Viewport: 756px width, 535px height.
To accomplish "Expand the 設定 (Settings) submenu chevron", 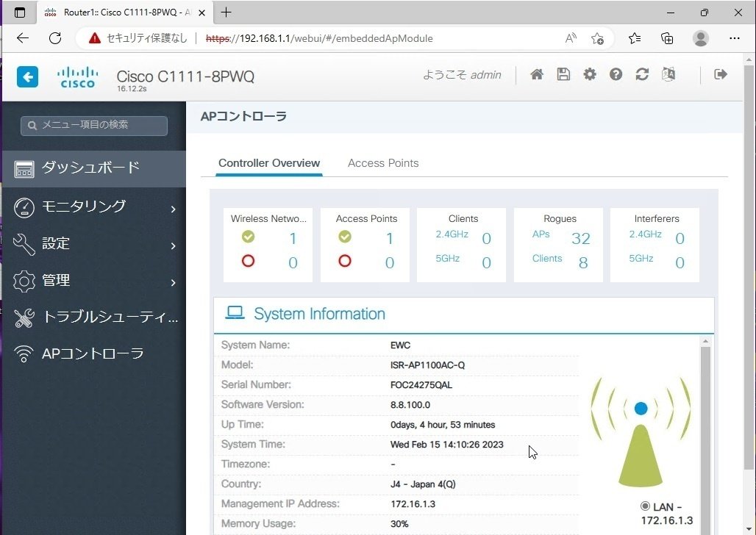I will click(x=174, y=244).
